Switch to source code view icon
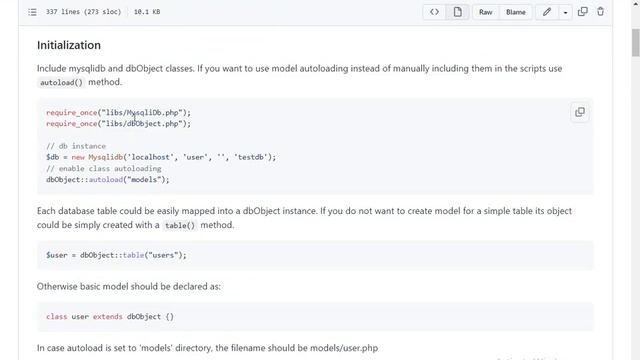This screenshot has height=360, width=640. coord(434,12)
